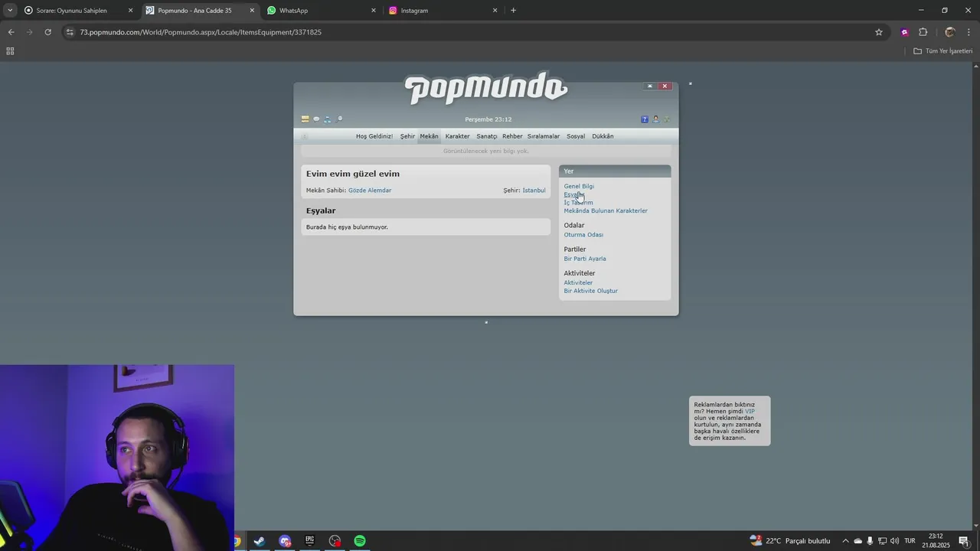Open owner link Gözde Alemdar
The width and height of the screenshot is (980, 551).
pyautogui.click(x=370, y=191)
